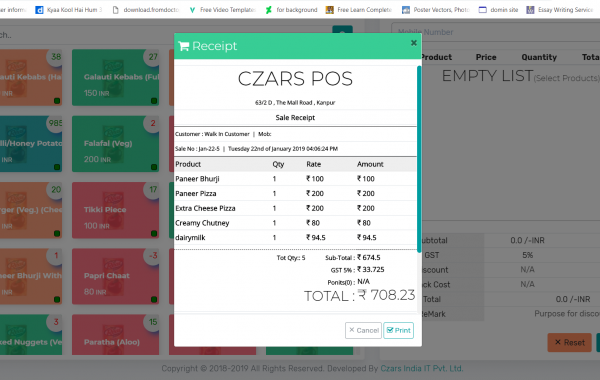This screenshot has width=600, height=380.
Task: Select the Papri Chaat product tile
Action: (116, 276)
